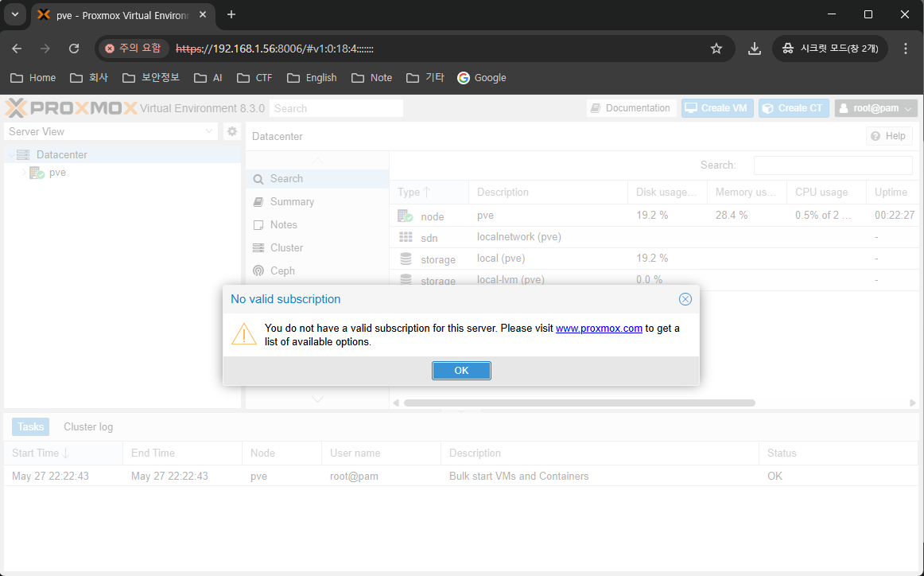This screenshot has height=576, width=924.
Task: Sort tasks by Status header
Action: point(838,453)
